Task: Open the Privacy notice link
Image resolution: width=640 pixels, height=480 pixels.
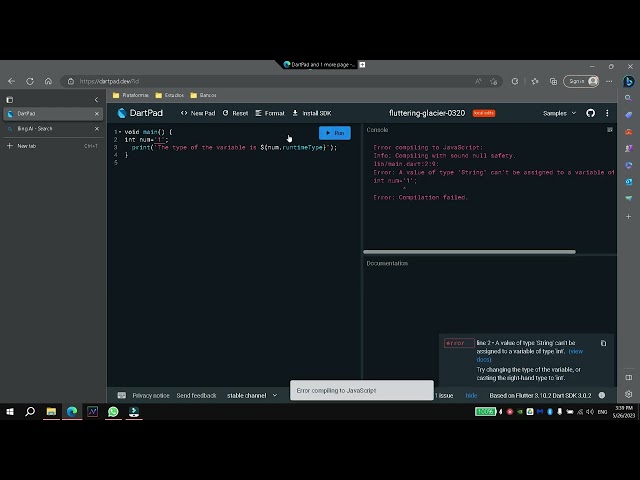Action: pyautogui.click(x=151, y=396)
